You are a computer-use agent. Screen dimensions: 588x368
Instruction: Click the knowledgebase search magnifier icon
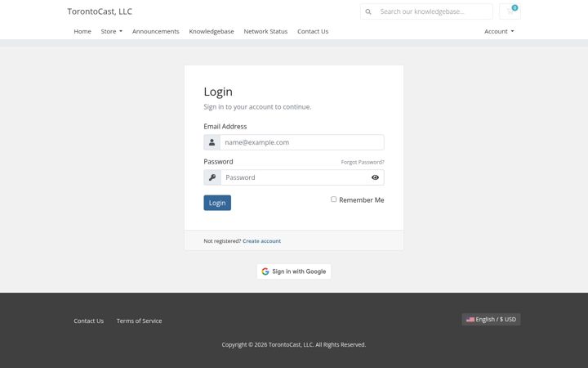tap(368, 11)
